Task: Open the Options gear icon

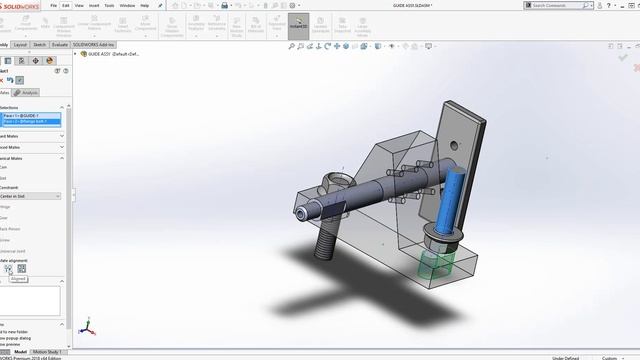Action: click(292, 6)
